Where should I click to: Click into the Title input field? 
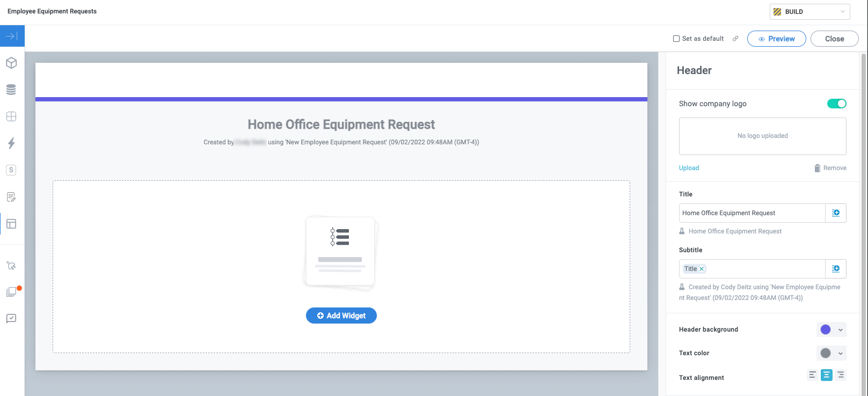pos(752,213)
